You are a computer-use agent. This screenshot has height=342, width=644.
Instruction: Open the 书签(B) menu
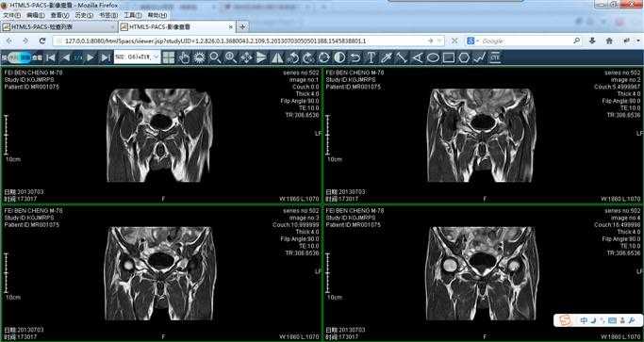point(108,15)
